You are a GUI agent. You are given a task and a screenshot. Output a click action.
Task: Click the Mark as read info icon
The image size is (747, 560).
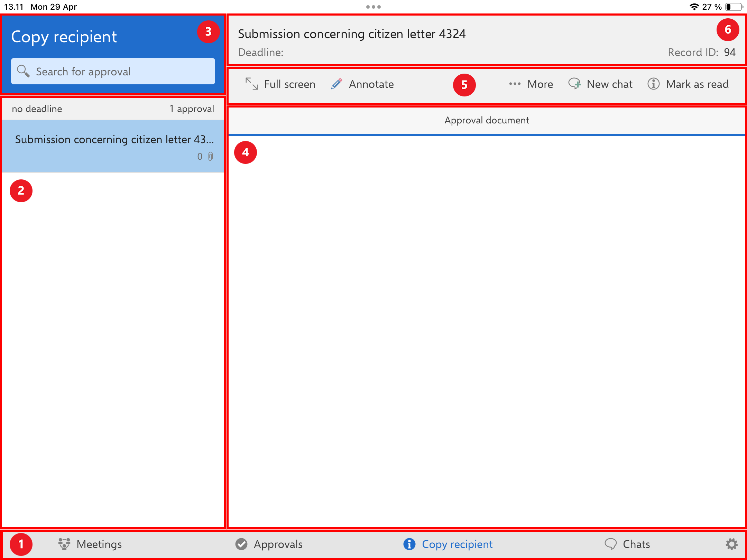[653, 84]
